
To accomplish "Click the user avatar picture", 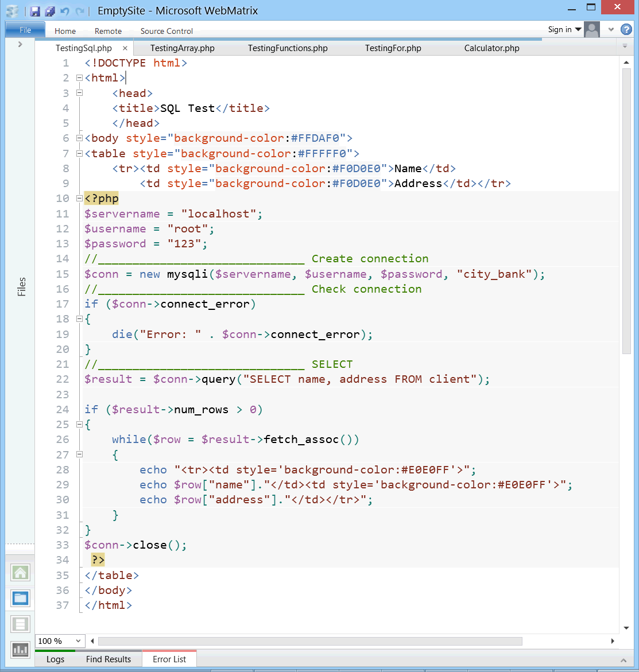I will 592,30.
